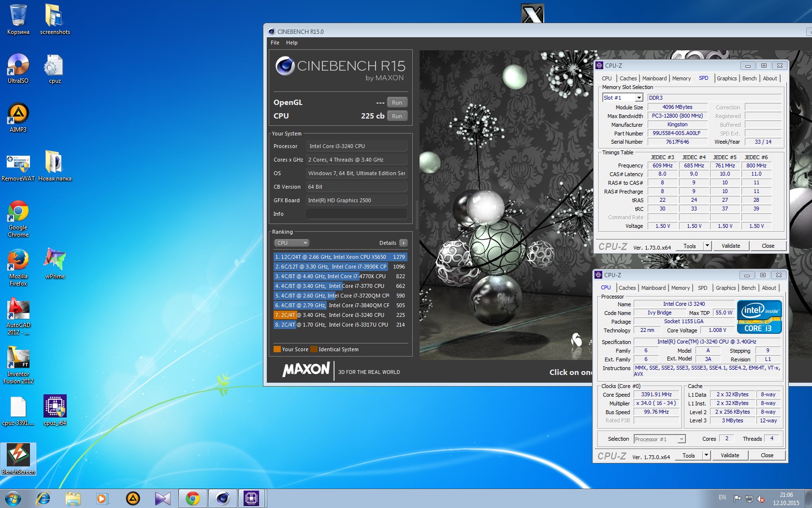Image resolution: width=812 pixels, height=508 pixels.
Task: Open Tools dropdown arrow in lower CPU-Z
Action: [x=706, y=455]
